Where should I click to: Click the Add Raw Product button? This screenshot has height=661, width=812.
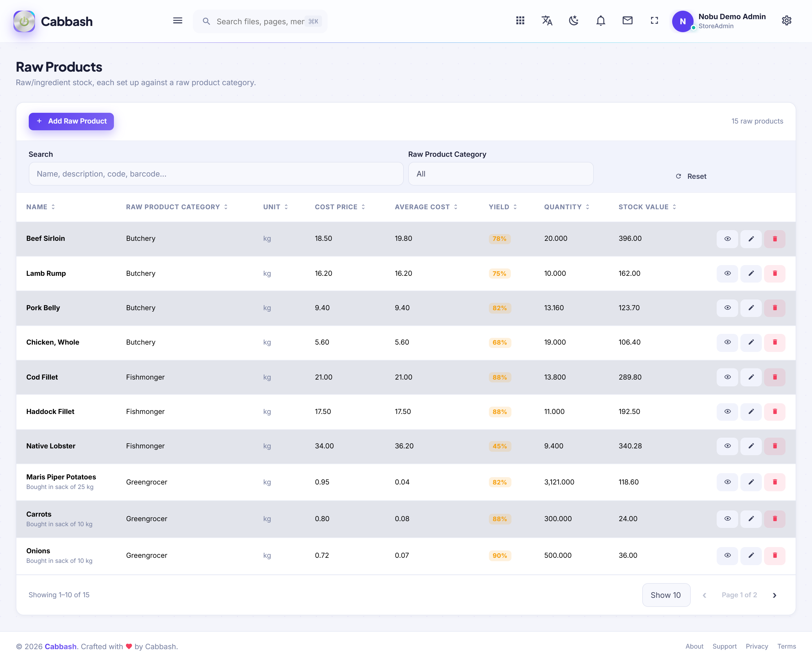pyautogui.click(x=71, y=121)
